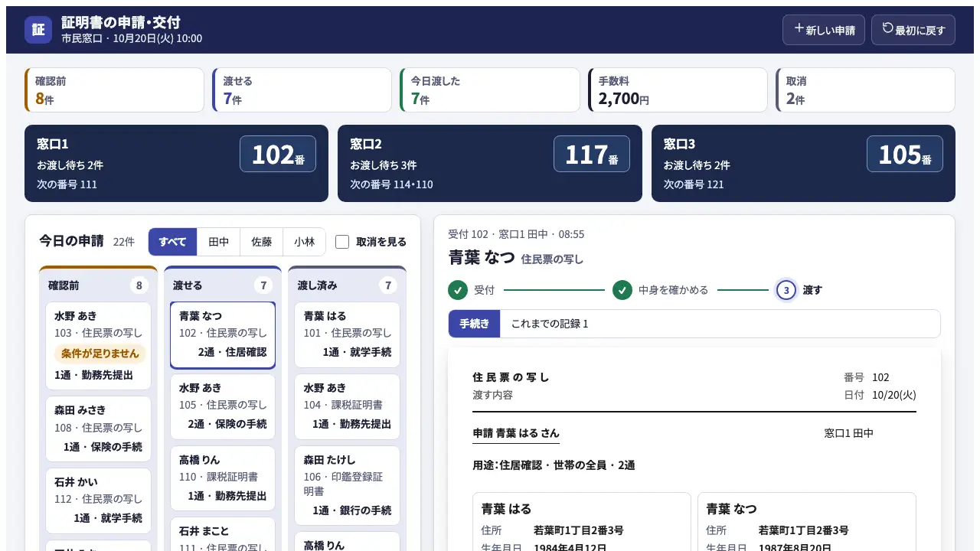The width and height of the screenshot is (980, 551).
Task: Select the step 3 circle for 渡す
Action: pyautogui.click(x=786, y=290)
